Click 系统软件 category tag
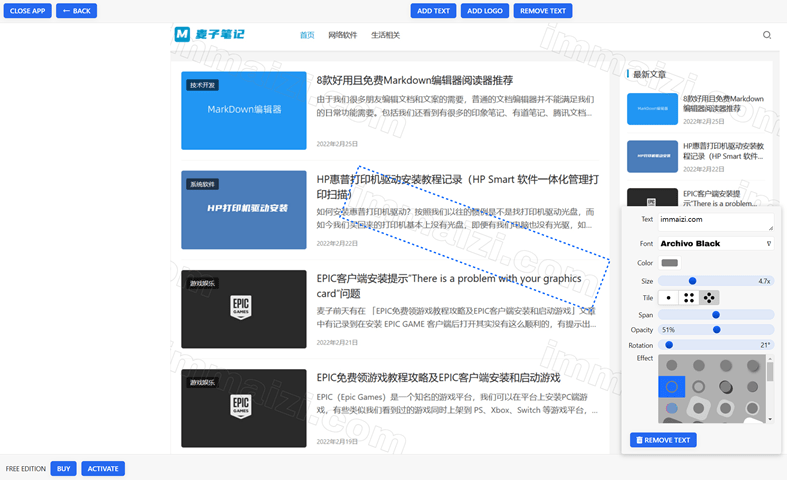The image size is (787, 480). click(202, 184)
